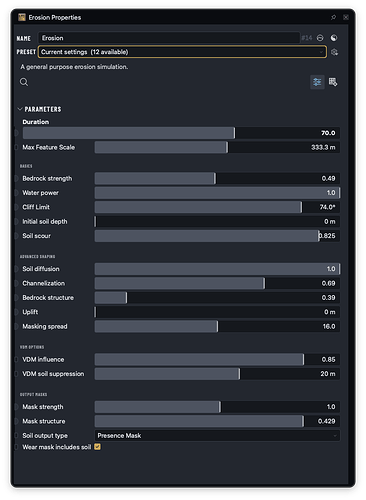Adjust the Duration slider

181,133
